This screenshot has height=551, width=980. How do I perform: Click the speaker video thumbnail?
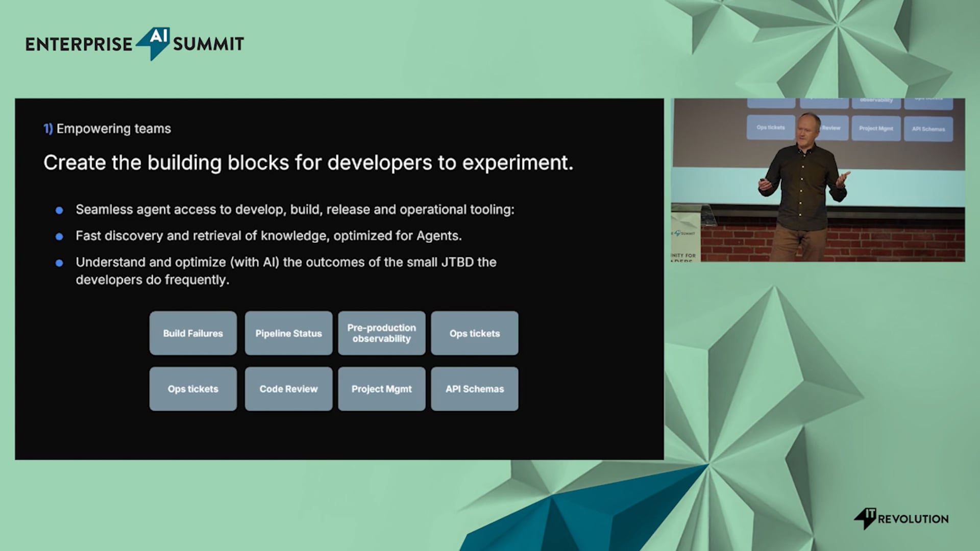pos(818,180)
